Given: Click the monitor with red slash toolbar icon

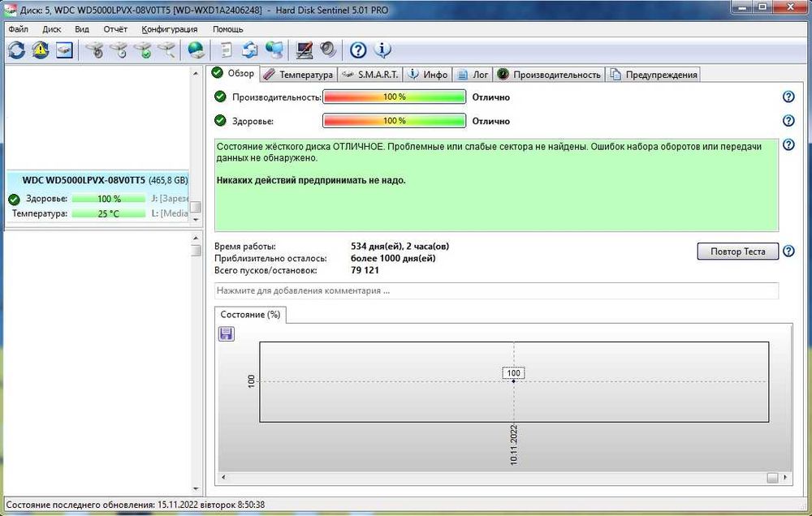Looking at the screenshot, I should click(x=304, y=50).
